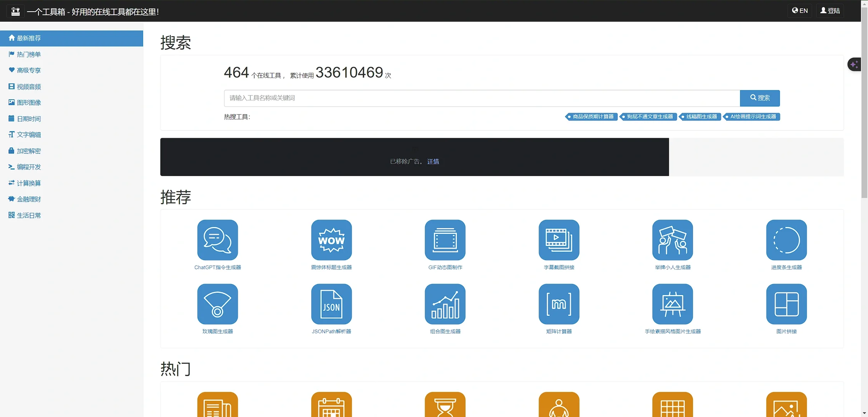The image size is (868, 417).
Task: Launch the 矩阵计算器 tool icon
Action: tap(559, 304)
